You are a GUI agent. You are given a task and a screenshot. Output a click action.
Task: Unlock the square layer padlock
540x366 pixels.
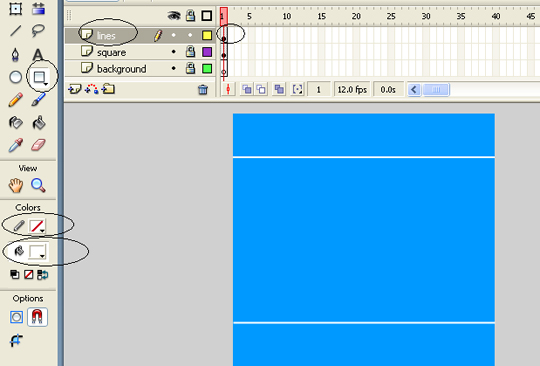pyautogui.click(x=190, y=52)
